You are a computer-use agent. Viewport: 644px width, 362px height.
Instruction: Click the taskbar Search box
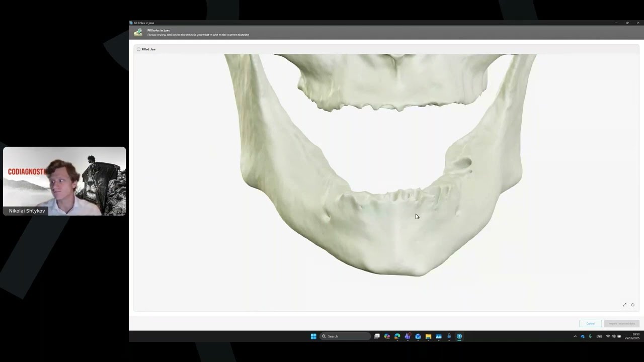[x=346, y=336]
